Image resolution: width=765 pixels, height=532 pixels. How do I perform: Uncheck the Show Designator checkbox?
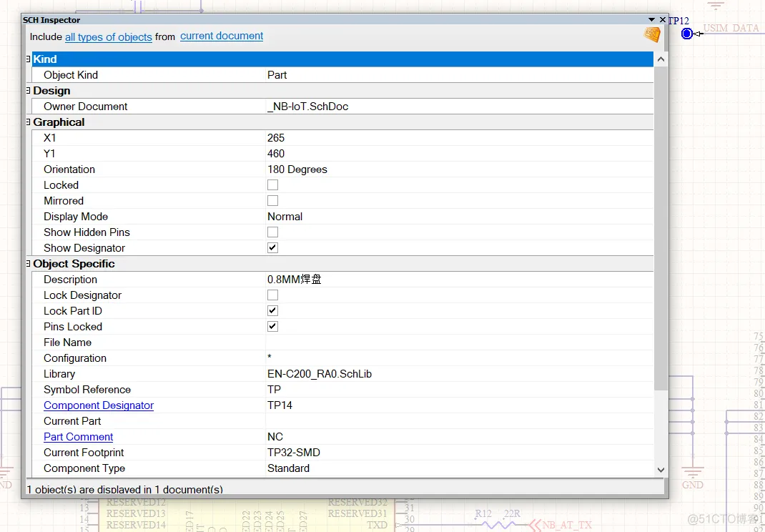tap(272, 247)
